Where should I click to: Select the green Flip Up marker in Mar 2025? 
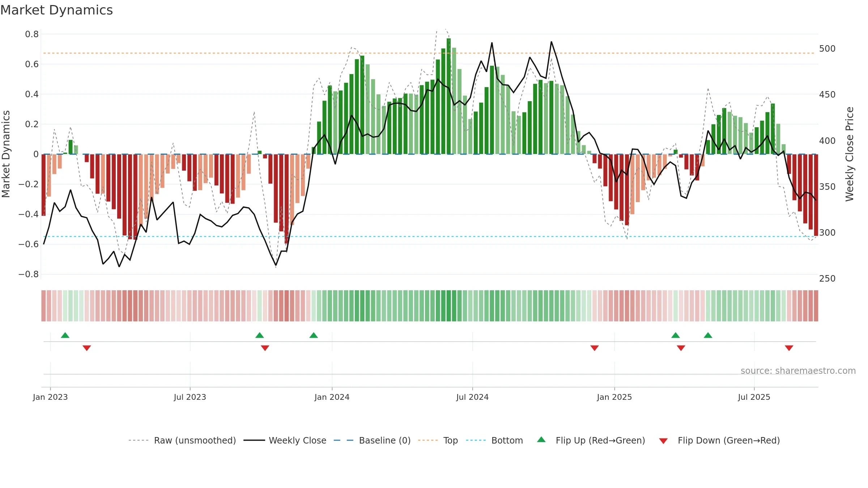(676, 335)
